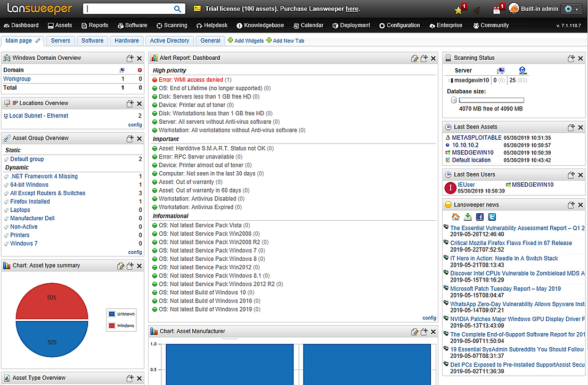This screenshot has height=385, width=588.
Task: Open Error: WMI access denied alert
Action: [x=191, y=79]
